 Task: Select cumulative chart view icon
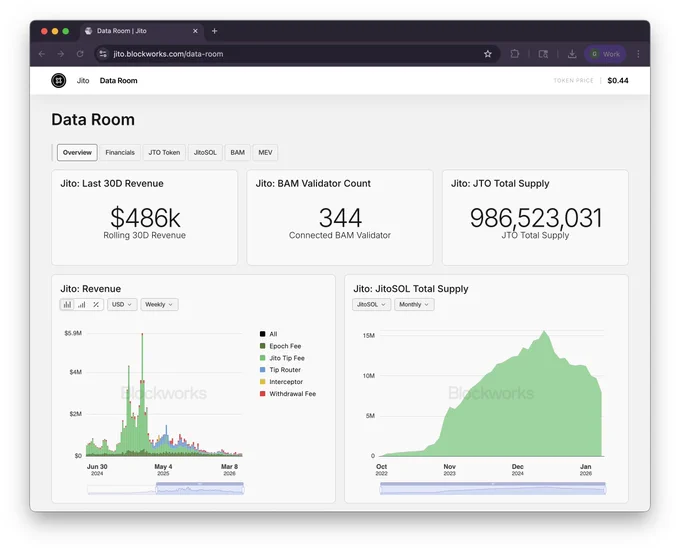click(x=82, y=304)
